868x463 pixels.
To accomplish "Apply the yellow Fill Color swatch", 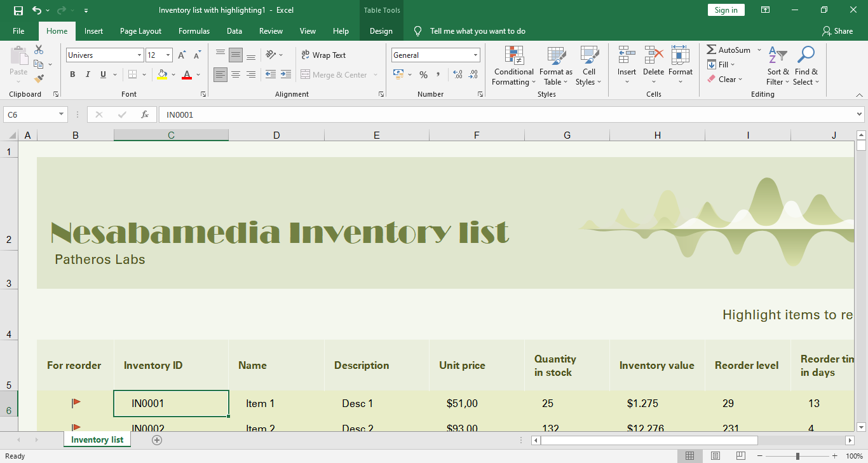I will (x=162, y=75).
